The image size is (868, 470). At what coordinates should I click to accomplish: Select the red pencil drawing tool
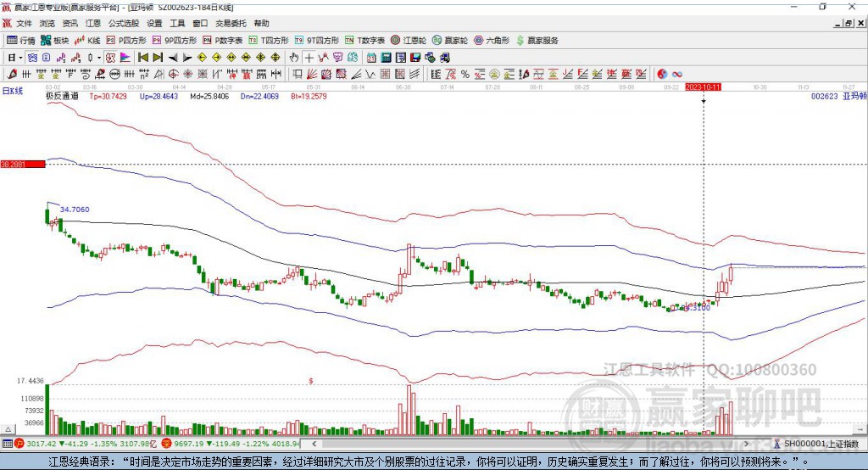click(12, 75)
